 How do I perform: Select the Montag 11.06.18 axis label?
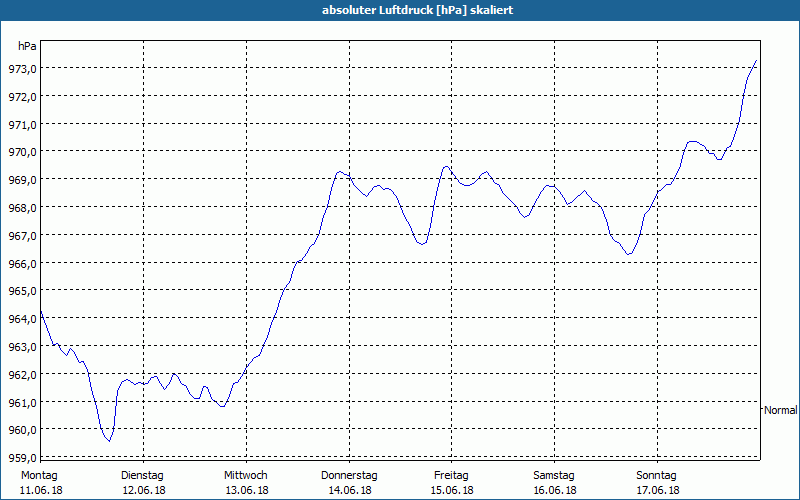click(41, 483)
